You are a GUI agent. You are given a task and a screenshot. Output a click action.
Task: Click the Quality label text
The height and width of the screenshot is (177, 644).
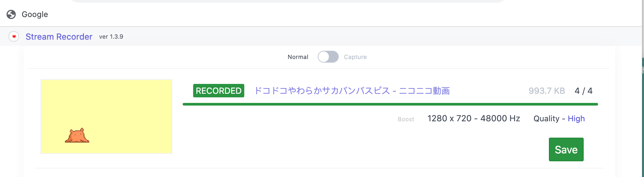pyautogui.click(x=546, y=119)
